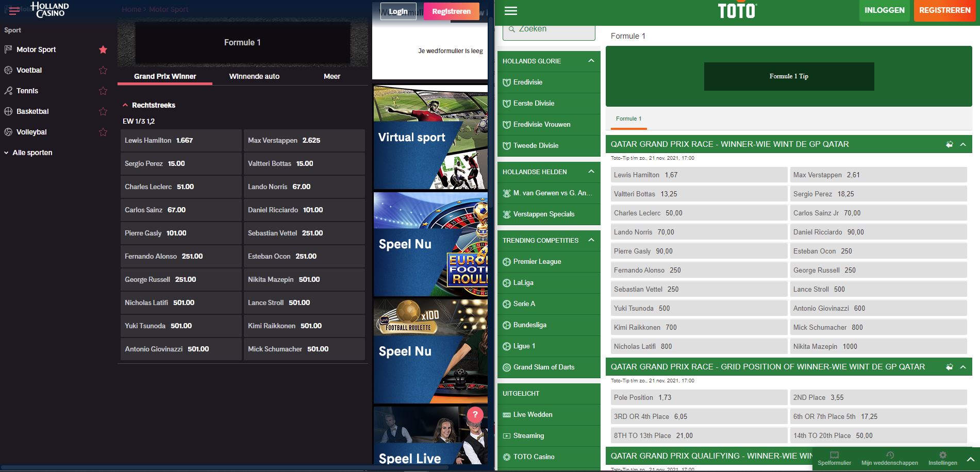980x472 pixels.
Task: Click the Inloggen button
Action: [884, 10]
